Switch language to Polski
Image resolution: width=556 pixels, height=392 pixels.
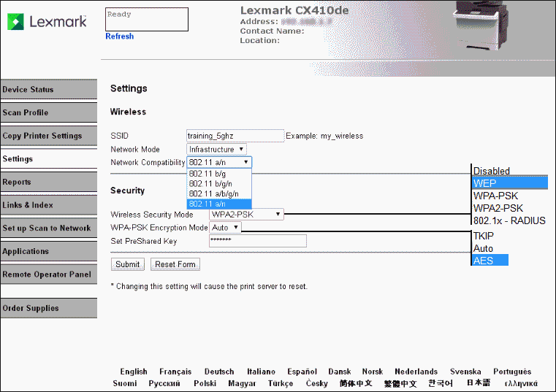click(x=205, y=383)
